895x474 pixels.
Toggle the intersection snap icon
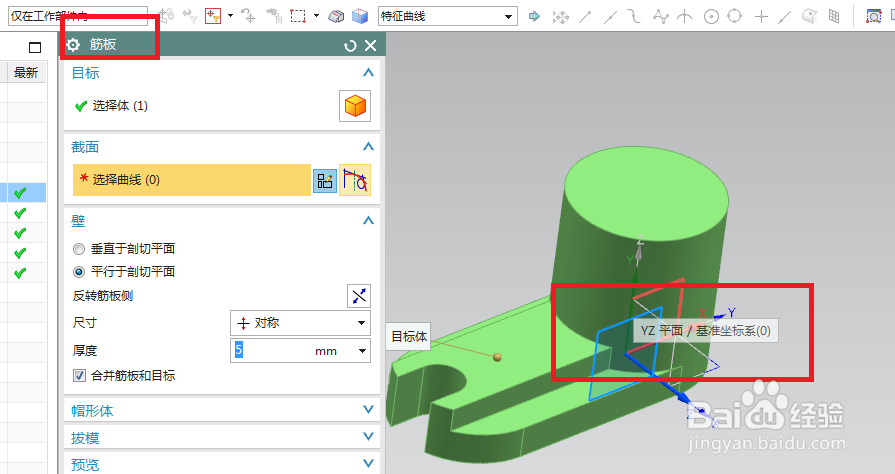[684, 17]
